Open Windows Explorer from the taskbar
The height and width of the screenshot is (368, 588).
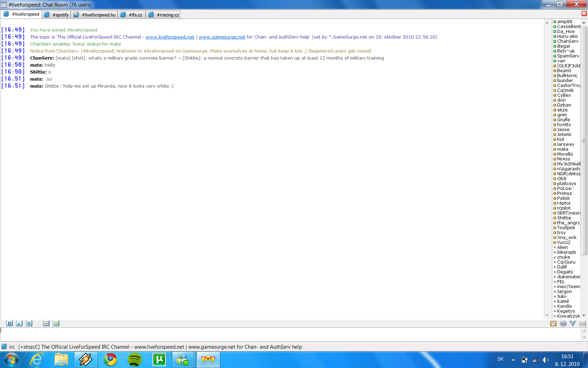point(61,360)
